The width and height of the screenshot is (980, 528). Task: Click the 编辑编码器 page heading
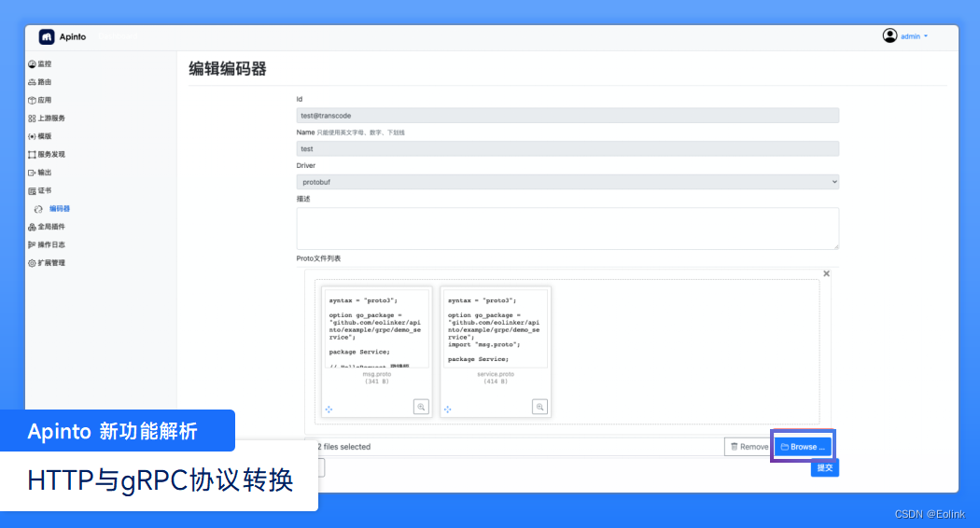pos(228,69)
